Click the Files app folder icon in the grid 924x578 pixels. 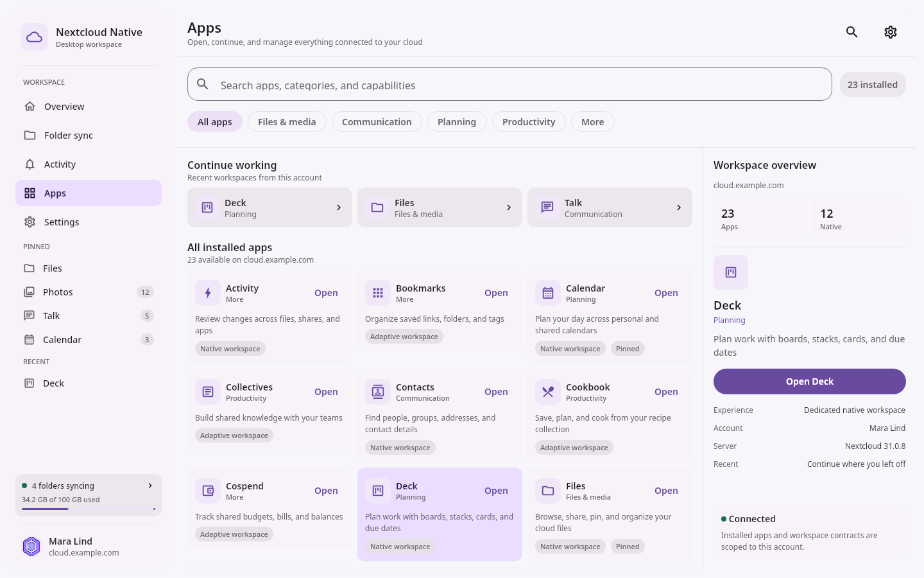click(x=548, y=491)
